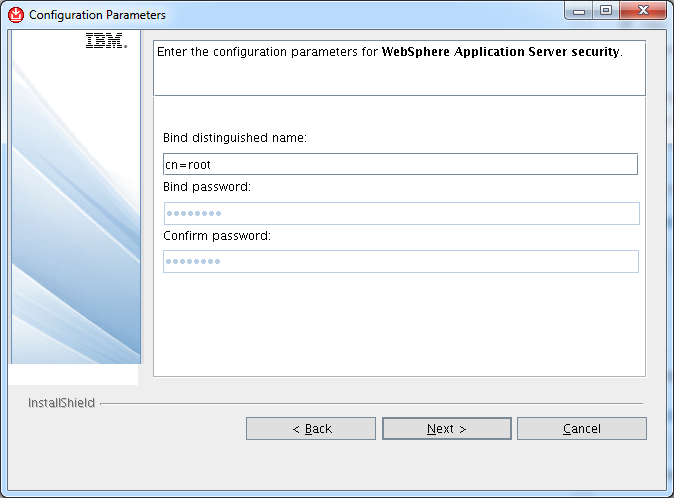Click the cn=root text in the field
The width and height of the screenshot is (674, 498).
188,165
